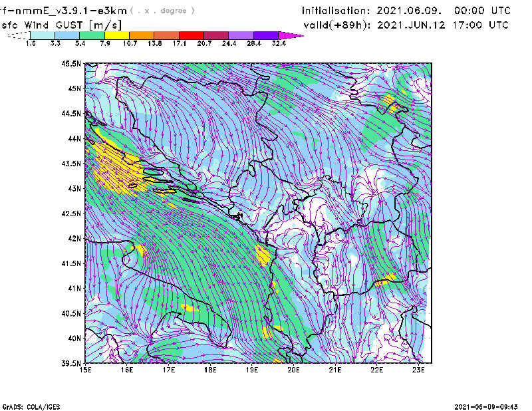Click the 45N latitude label
The height and width of the screenshot is (411, 532).
(74, 88)
